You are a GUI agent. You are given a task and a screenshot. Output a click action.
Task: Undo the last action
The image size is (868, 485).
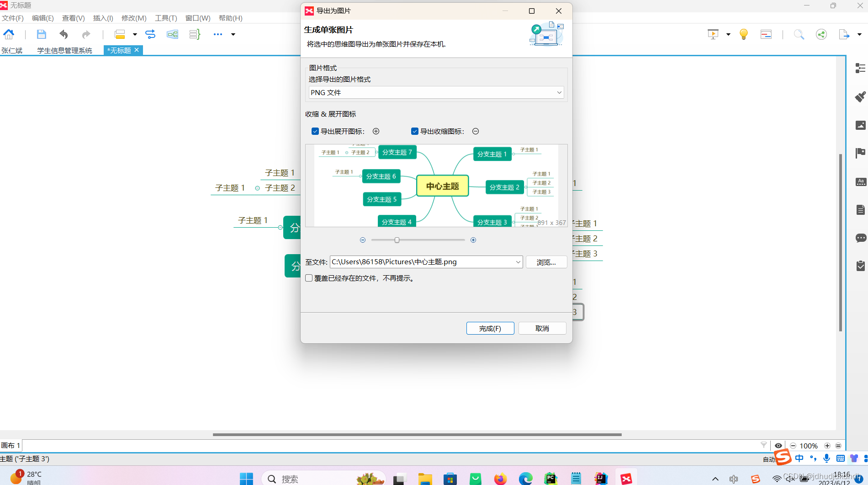click(x=64, y=34)
